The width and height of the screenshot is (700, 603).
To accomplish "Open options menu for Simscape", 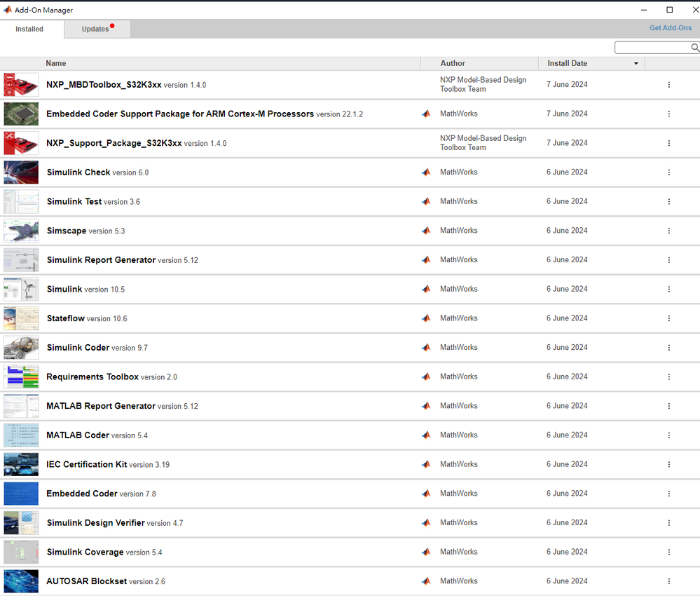I will [668, 231].
